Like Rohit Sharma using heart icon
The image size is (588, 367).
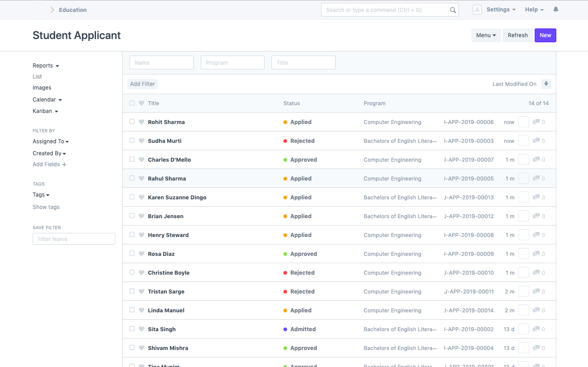tap(141, 122)
